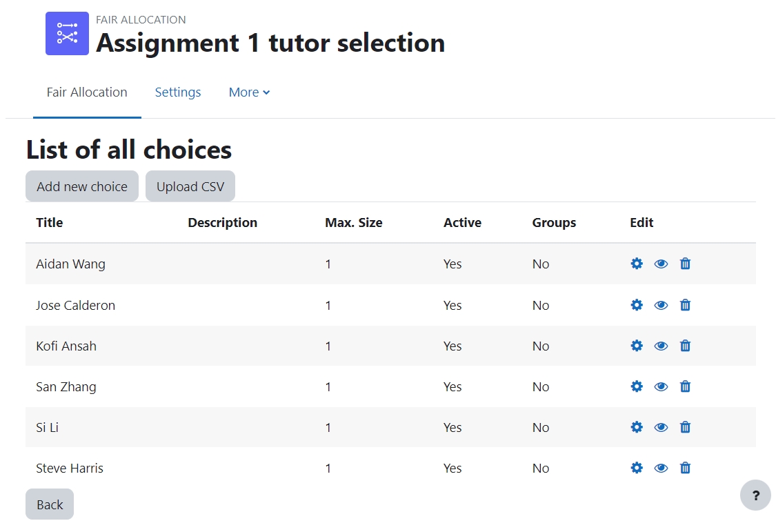
Task: Open edit settings for Kofi Ansah
Action: tap(636, 345)
